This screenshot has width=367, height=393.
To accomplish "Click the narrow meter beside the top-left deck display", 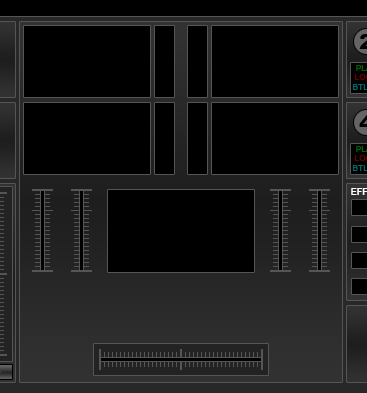I will pyautogui.click(x=164, y=62).
